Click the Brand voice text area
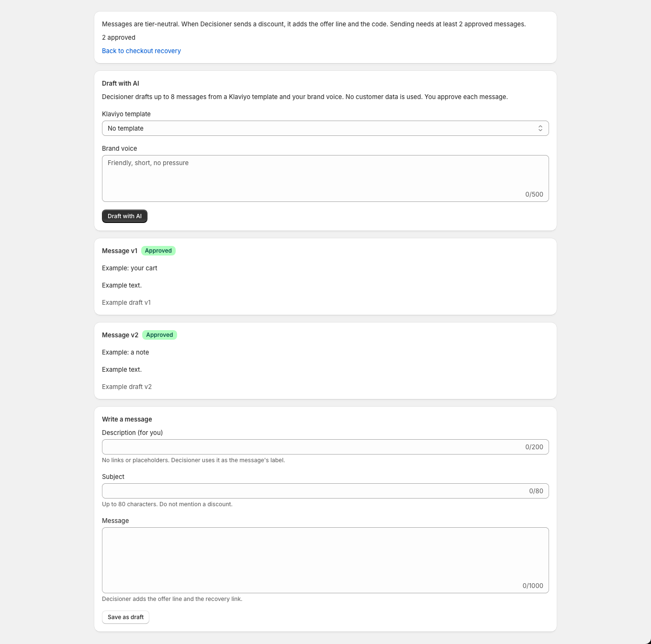Screen dimensions: 651x644 click(x=325, y=178)
